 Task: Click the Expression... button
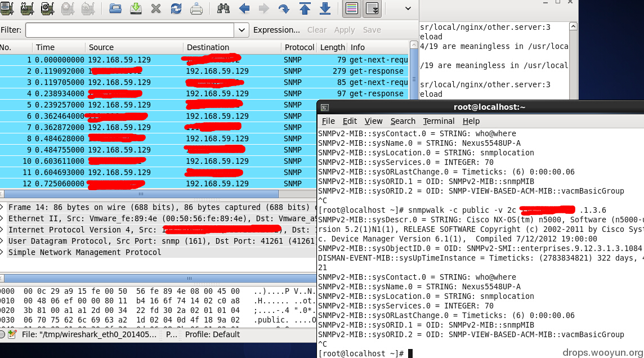(x=276, y=30)
